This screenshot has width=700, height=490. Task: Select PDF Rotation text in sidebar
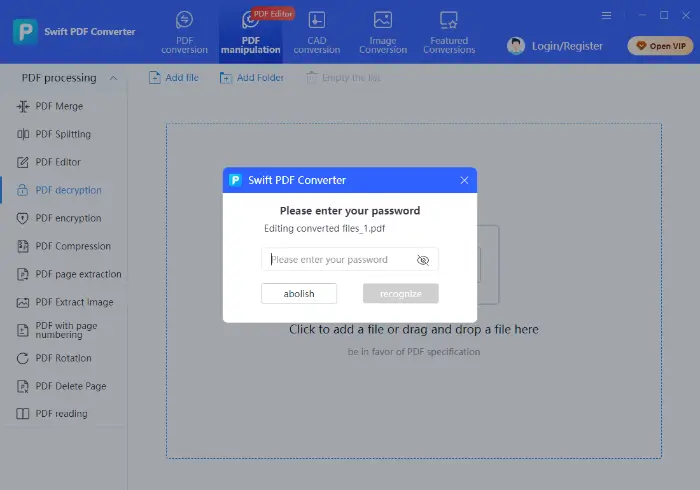(x=63, y=358)
